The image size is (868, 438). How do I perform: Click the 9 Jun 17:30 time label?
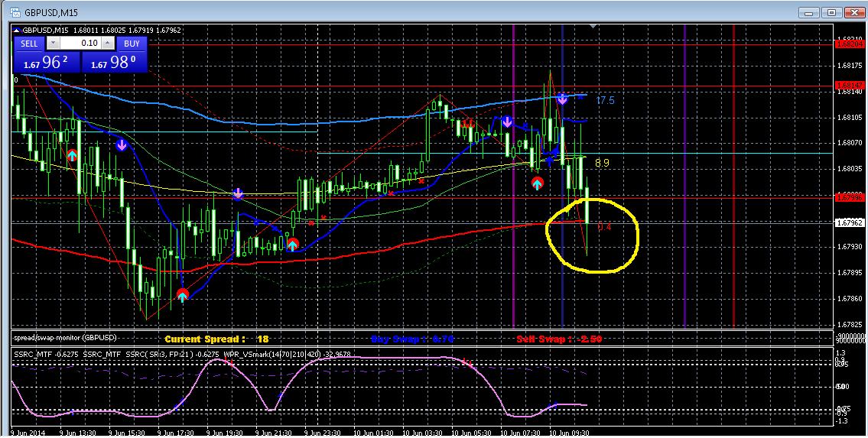click(175, 432)
